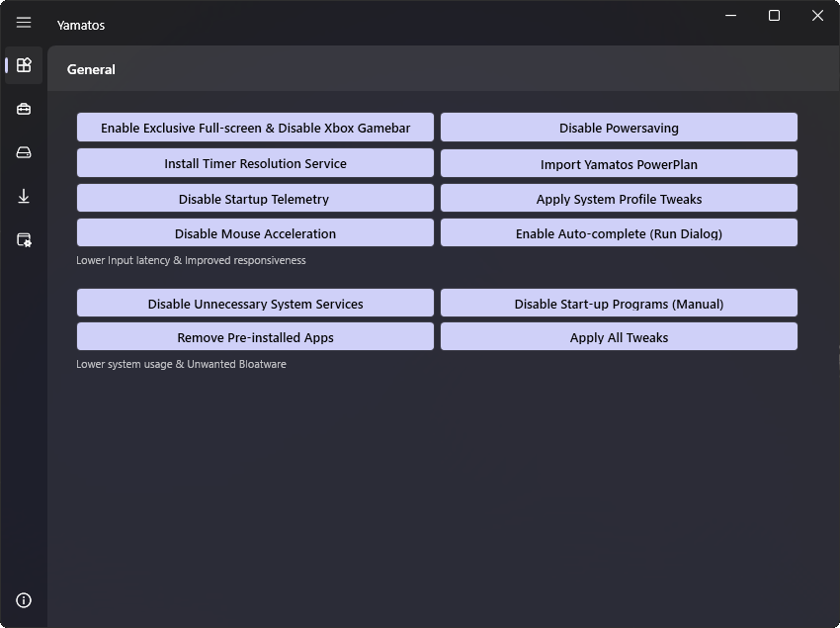Click Enable Exclusive Full-screen & Disable Xbox Gamebar

click(x=255, y=128)
